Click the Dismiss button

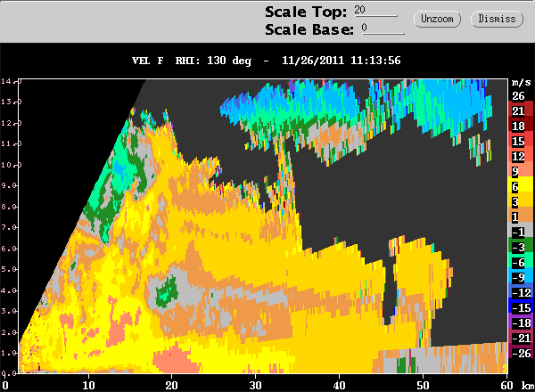(x=497, y=19)
